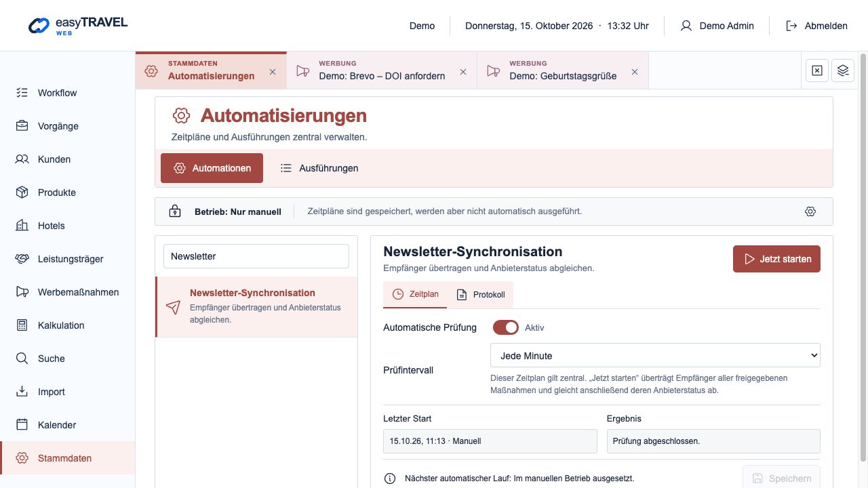Image resolution: width=868 pixels, height=488 pixels.
Task: Switch to the Automatisierungen tab
Action: (x=211, y=70)
